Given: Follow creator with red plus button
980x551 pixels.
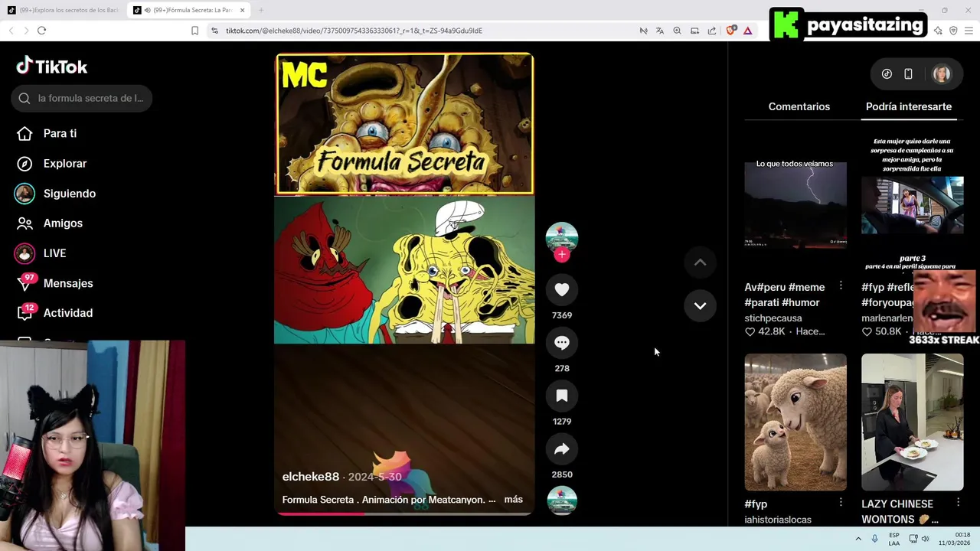Looking at the screenshot, I should tap(562, 255).
